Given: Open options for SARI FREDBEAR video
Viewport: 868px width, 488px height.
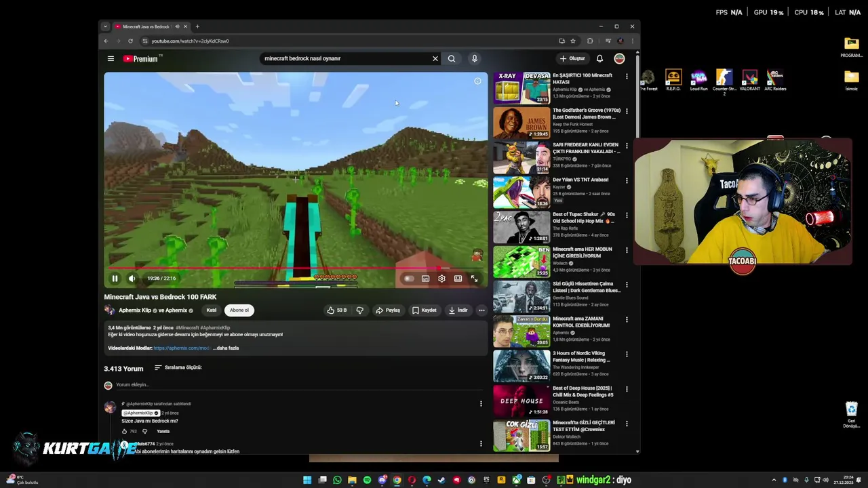Looking at the screenshot, I should 627,145.
